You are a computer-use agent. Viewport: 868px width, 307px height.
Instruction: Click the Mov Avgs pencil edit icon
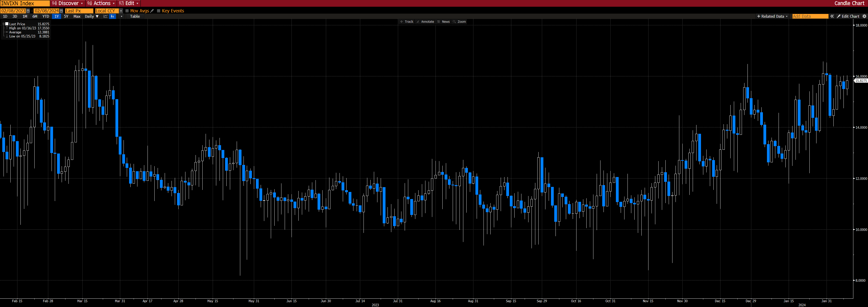(x=152, y=11)
